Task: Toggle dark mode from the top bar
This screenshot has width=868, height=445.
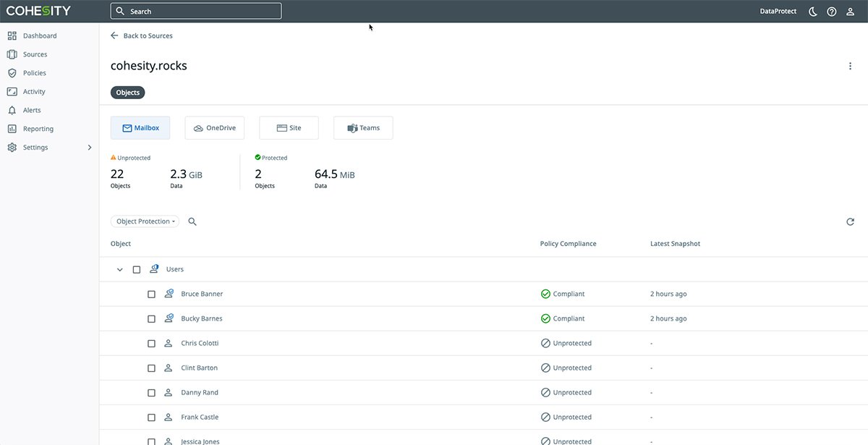Action: pyautogui.click(x=812, y=11)
